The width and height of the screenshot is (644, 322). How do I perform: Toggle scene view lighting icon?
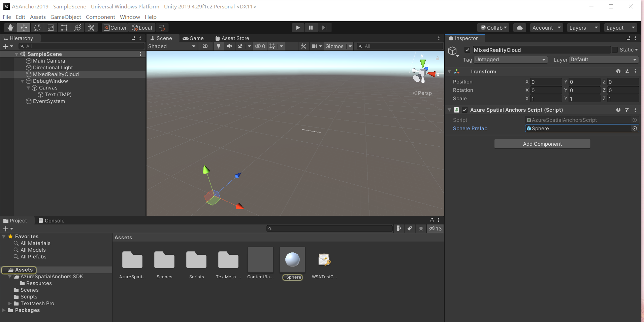pos(218,46)
